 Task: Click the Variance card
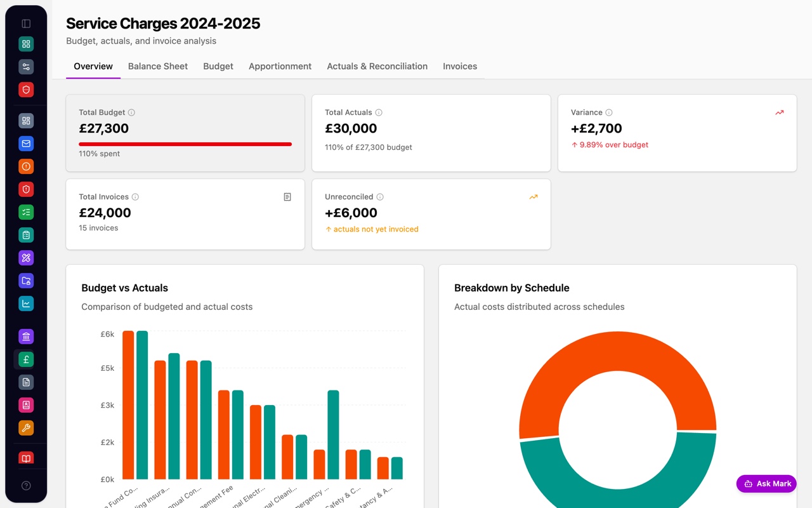coord(677,133)
